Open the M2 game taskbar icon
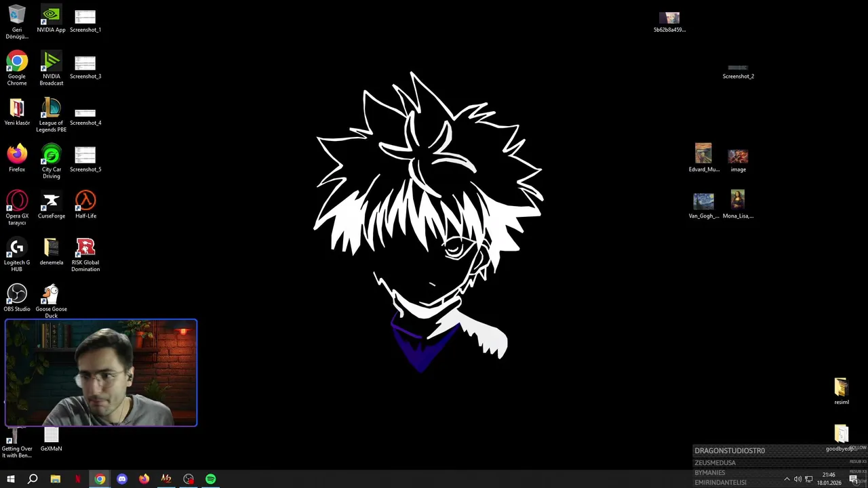This screenshot has width=868, height=488. click(x=166, y=479)
